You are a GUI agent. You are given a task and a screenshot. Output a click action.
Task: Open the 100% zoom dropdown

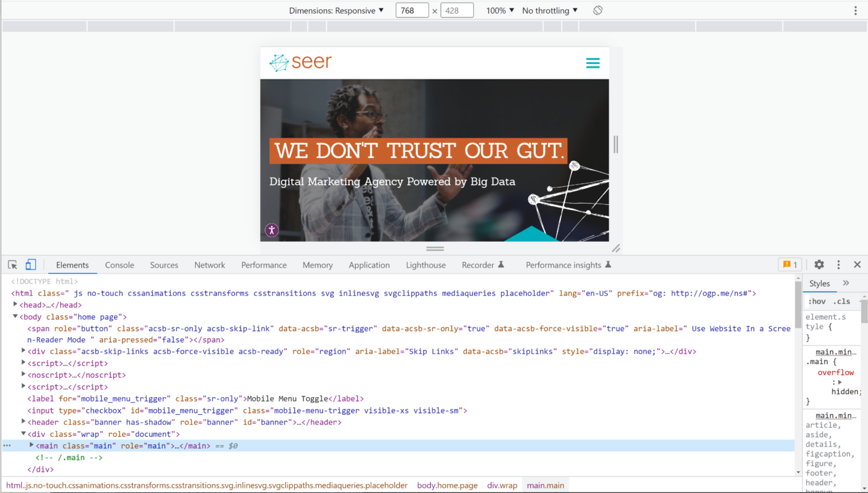[x=500, y=10]
